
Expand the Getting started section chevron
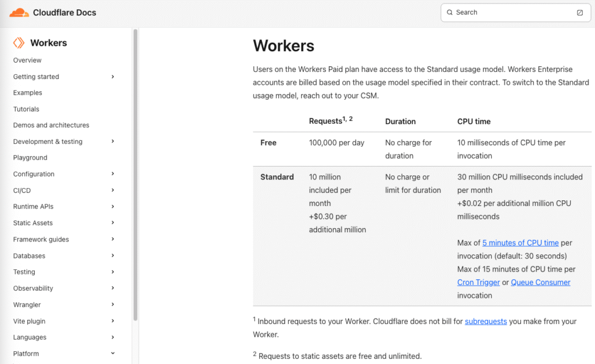coord(113,77)
